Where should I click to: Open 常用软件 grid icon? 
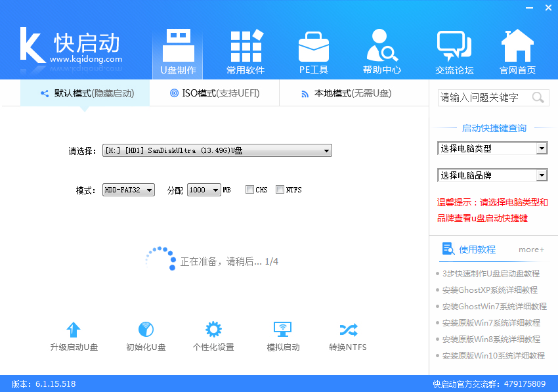[247, 45]
